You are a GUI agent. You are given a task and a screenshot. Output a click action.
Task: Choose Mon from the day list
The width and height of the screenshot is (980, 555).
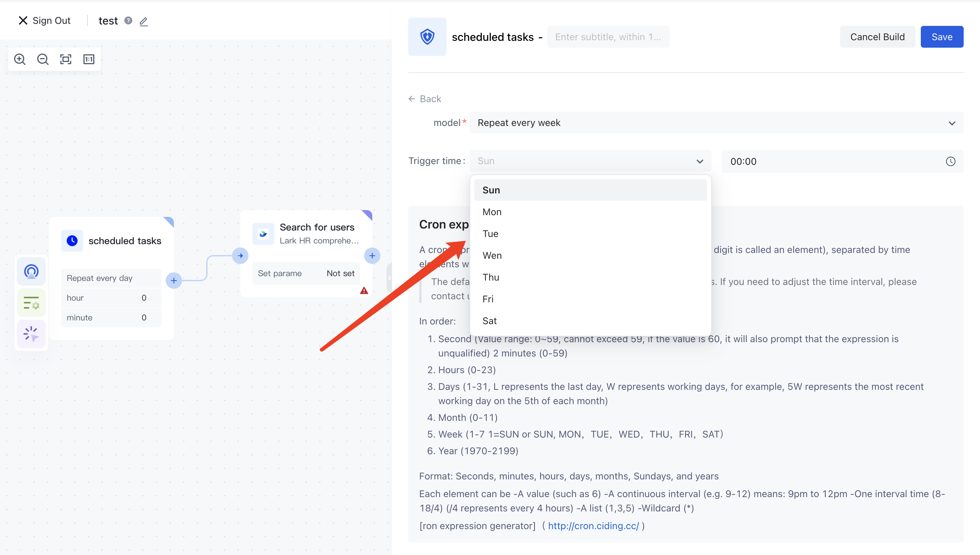pyautogui.click(x=492, y=212)
